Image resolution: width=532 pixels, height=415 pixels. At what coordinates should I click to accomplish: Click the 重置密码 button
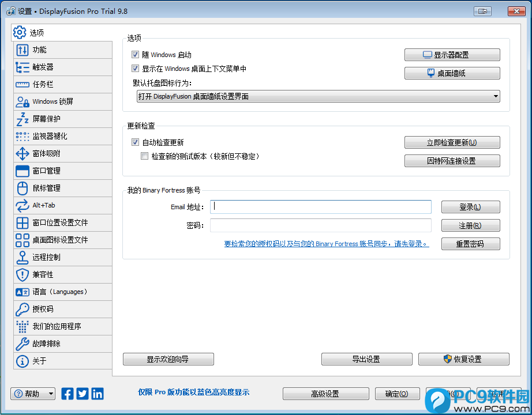471,244
